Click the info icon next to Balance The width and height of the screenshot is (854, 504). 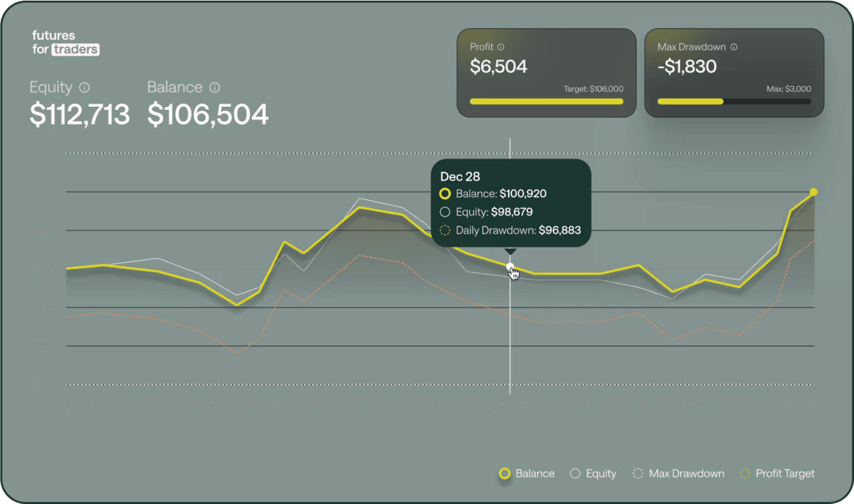[x=215, y=87]
